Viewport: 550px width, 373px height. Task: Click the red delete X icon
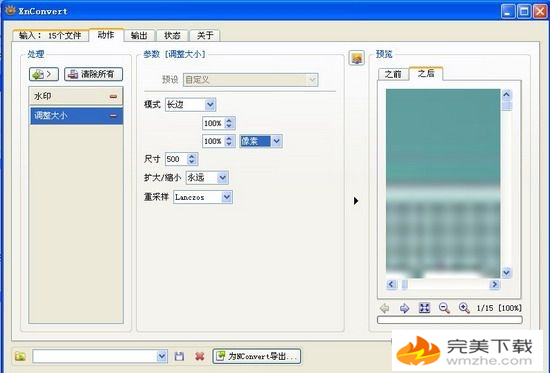(200, 357)
